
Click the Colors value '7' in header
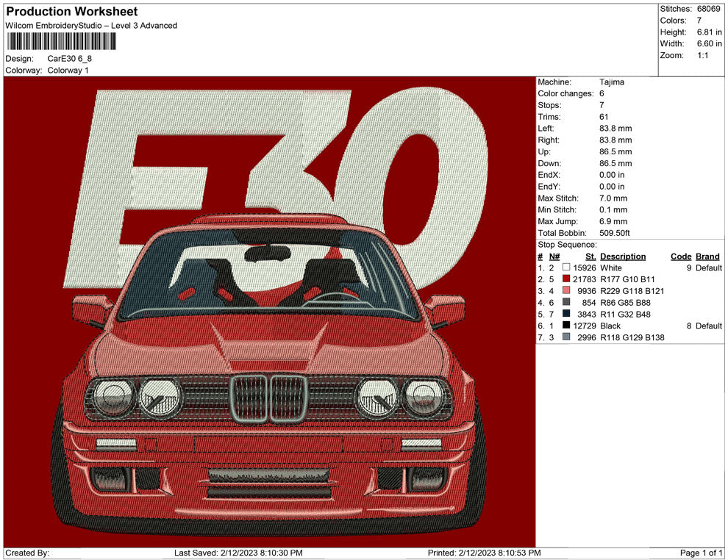coord(699,21)
